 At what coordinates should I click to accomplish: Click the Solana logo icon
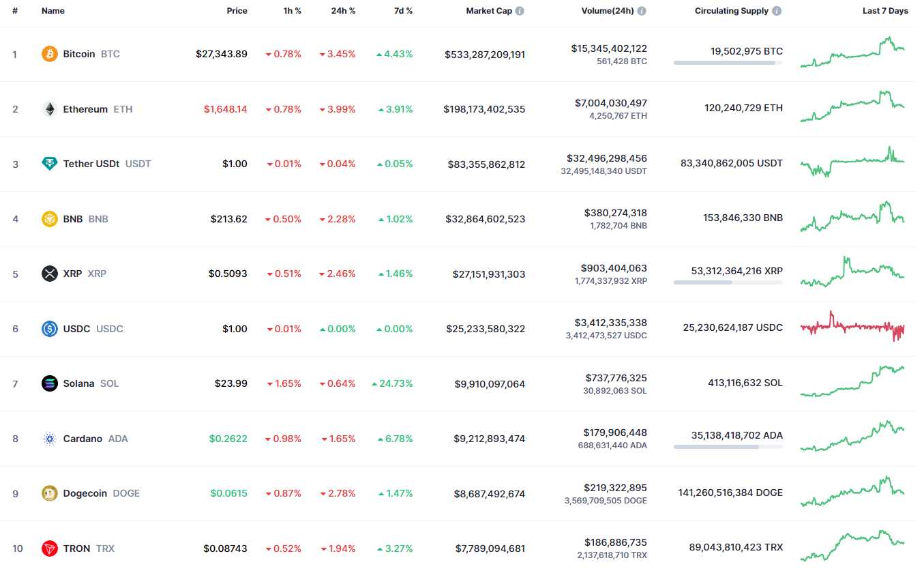pyautogui.click(x=50, y=383)
